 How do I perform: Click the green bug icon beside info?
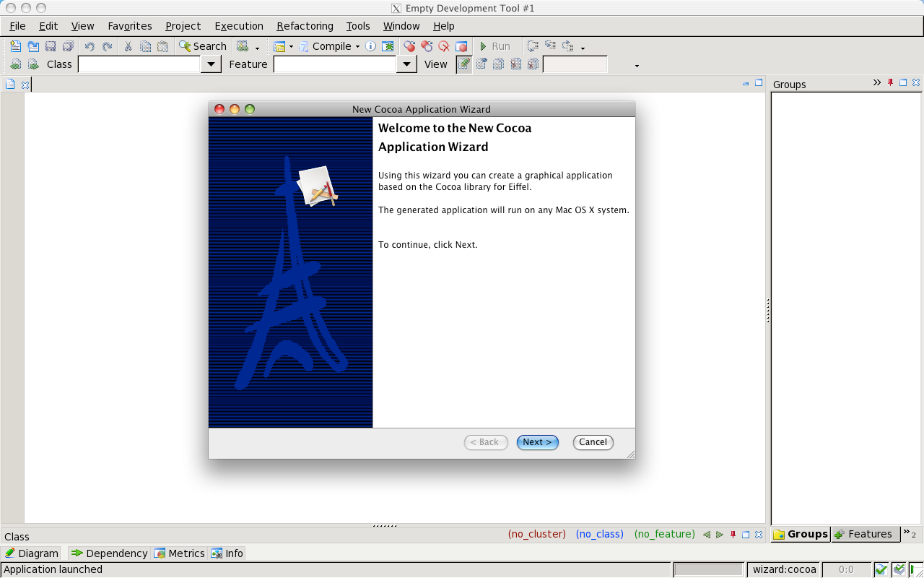pyautogui.click(x=388, y=46)
